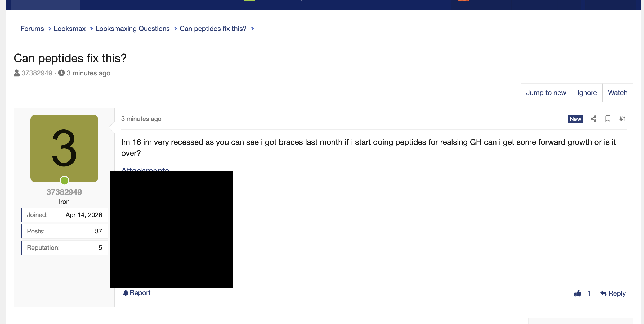Image resolution: width=644 pixels, height=324 pixels.
Task: Click the Iron user rank label
Action: coord(64,202)
